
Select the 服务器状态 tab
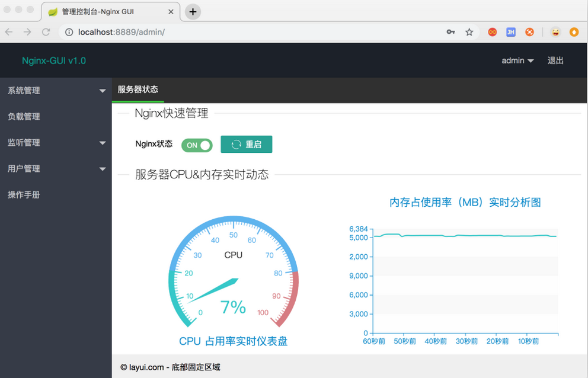[138, 89]
